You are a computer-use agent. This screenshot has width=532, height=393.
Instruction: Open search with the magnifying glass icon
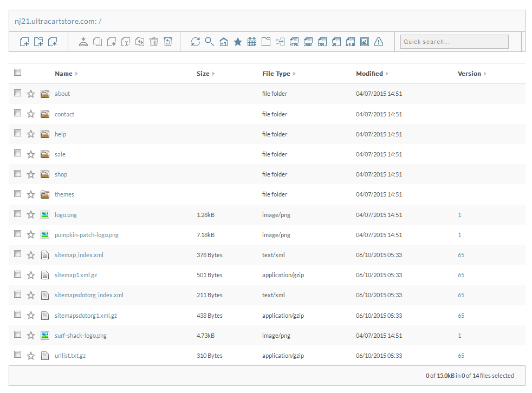209,42
